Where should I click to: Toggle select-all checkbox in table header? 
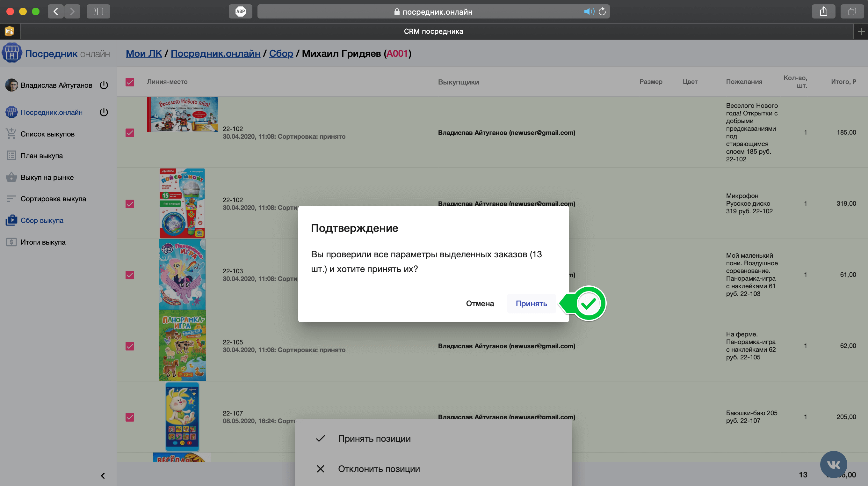[130, 82]
